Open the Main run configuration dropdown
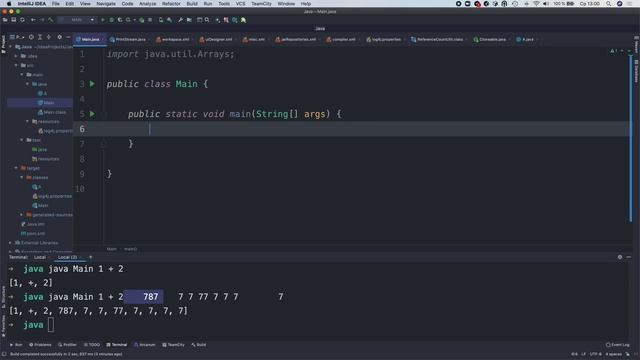This screenshot has height=360, width=640. [x=76, y=20]
